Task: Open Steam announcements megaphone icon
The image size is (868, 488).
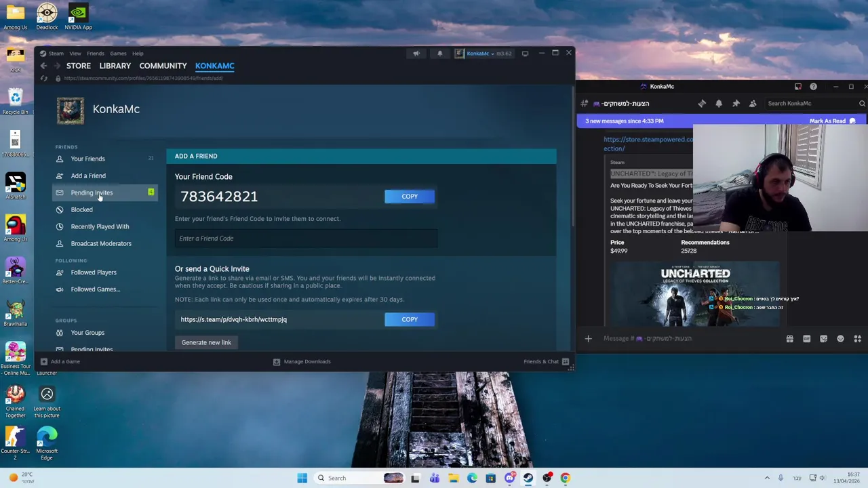Action: click(x=416, y=54)
